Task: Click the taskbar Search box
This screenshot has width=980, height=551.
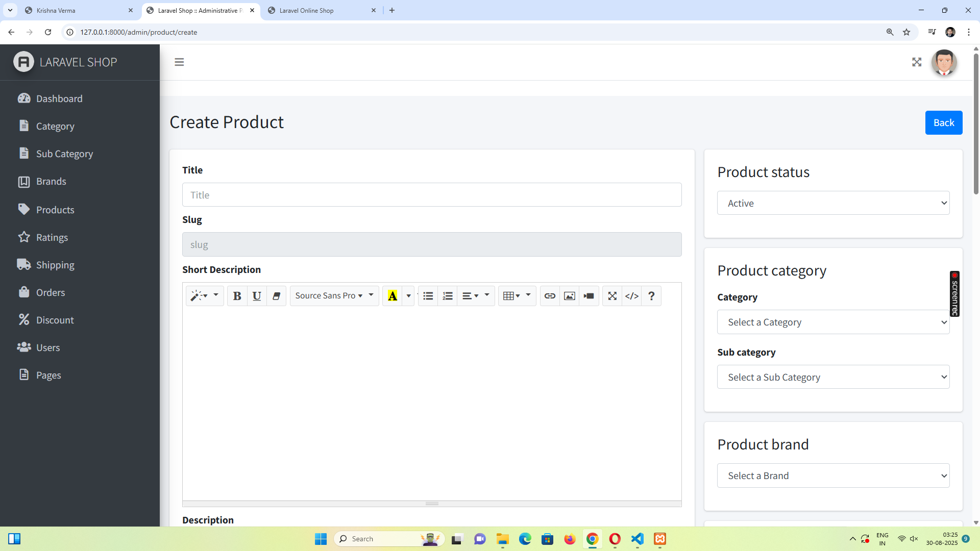Action: pyautogui.click(x=389, y=539)
